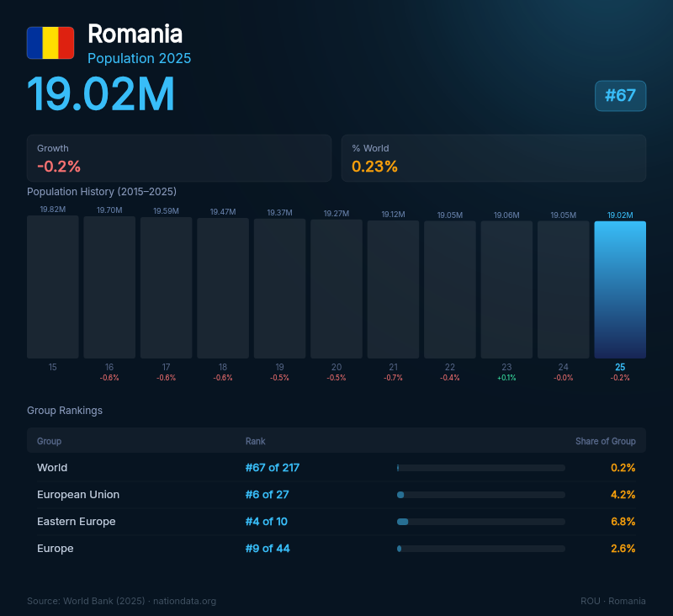Screen dimensions: 673x616
Task: Click the European Union row label
Action: (x=78, y=495)
